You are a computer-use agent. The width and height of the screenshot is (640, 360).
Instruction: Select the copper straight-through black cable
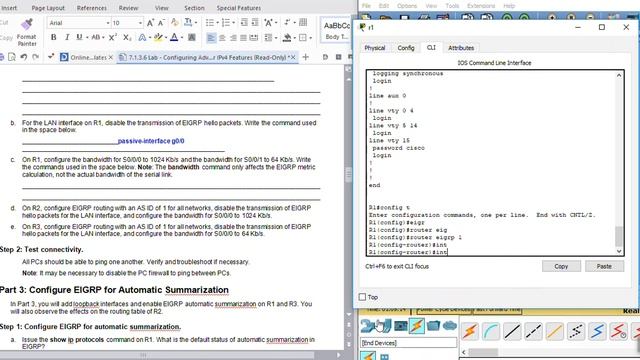coord(512,331)
